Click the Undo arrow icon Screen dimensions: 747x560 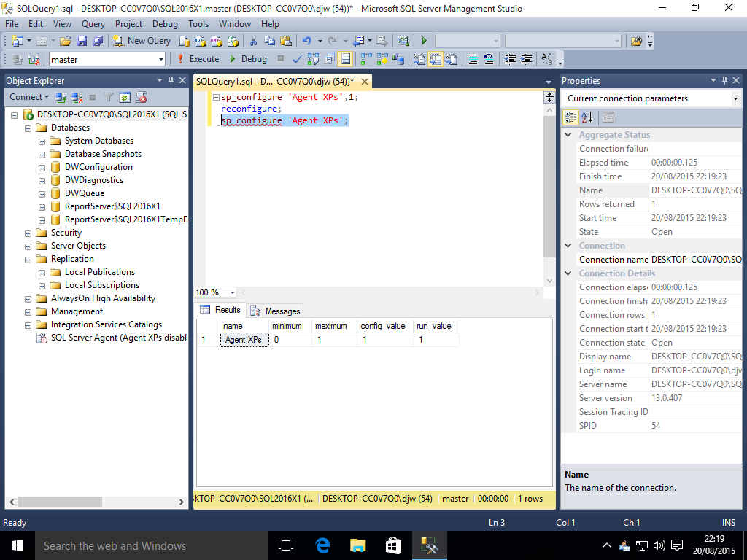(306, 41)
